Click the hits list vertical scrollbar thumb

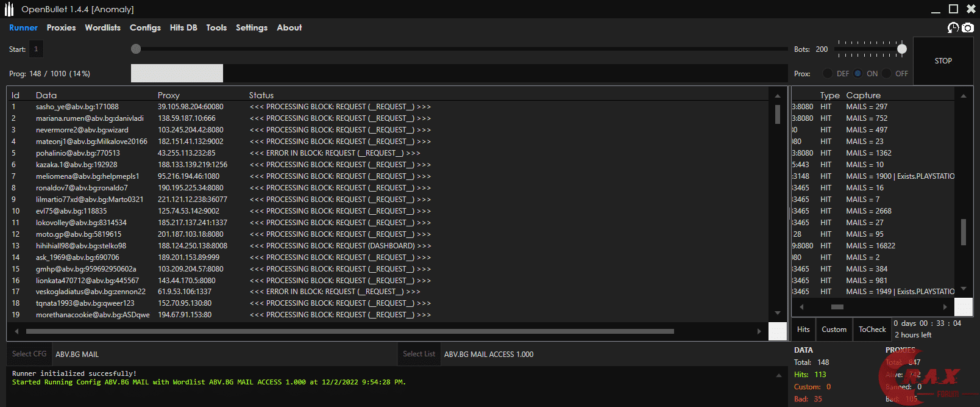click(964, 232)
